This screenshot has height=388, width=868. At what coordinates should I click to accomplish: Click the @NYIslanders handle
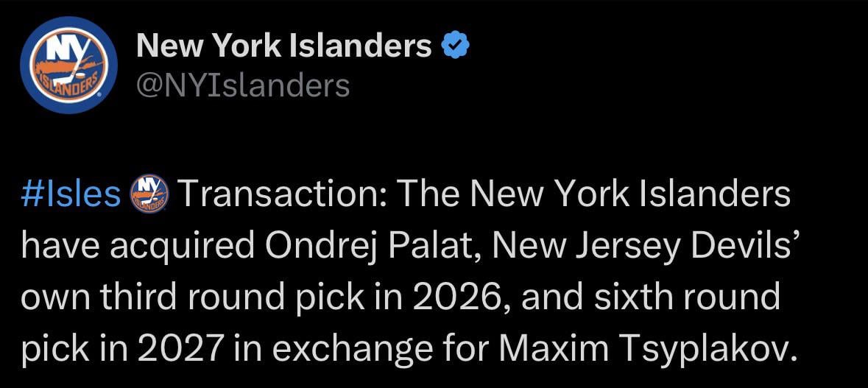tap(243, 86)
